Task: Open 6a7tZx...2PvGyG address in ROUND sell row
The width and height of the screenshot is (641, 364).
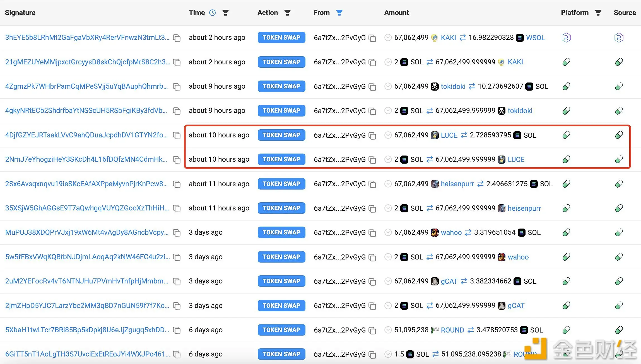Action: coord(339,330)
